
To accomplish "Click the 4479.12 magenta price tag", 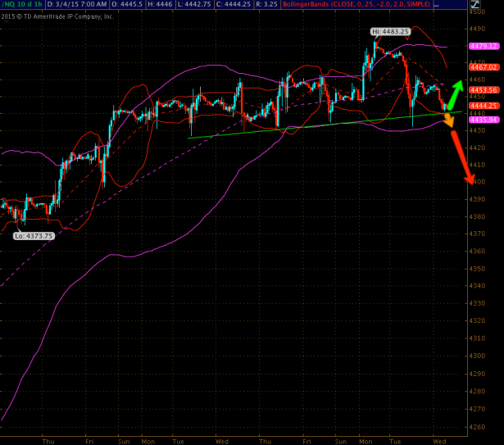I will (479, 47).
